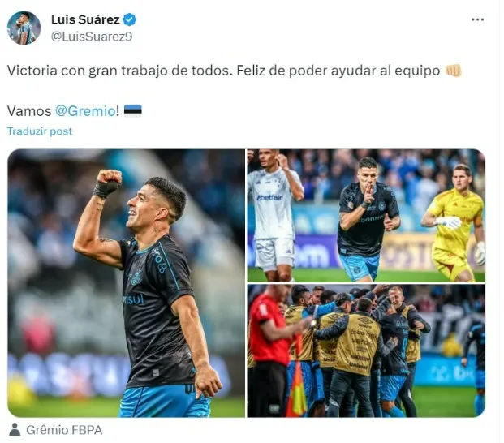Click the white-kit betfair player in photo
This screenshot has height=443, width=504.
pyautogui.click(x=275, y=216)
